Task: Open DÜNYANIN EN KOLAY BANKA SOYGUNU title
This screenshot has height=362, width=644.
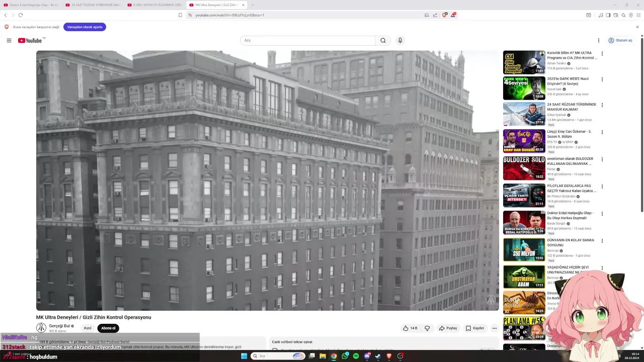Action: point(571,243)
